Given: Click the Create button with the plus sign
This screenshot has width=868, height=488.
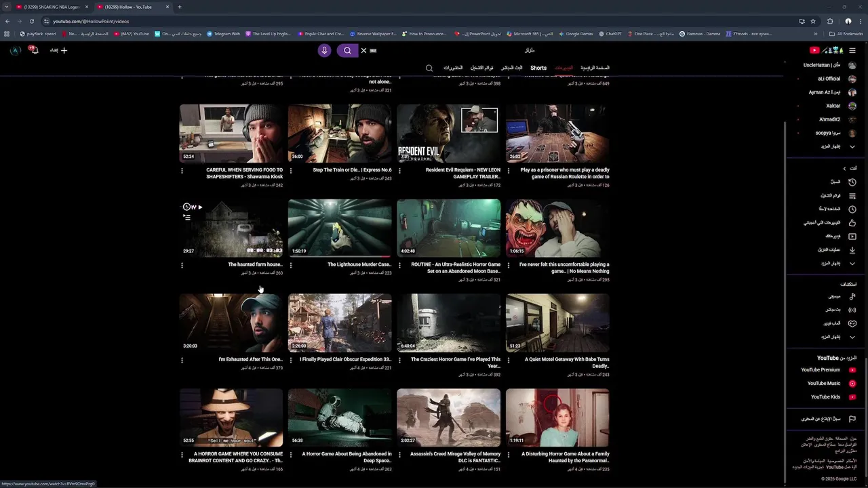Looking at the screenshot, I should [58, 50].
